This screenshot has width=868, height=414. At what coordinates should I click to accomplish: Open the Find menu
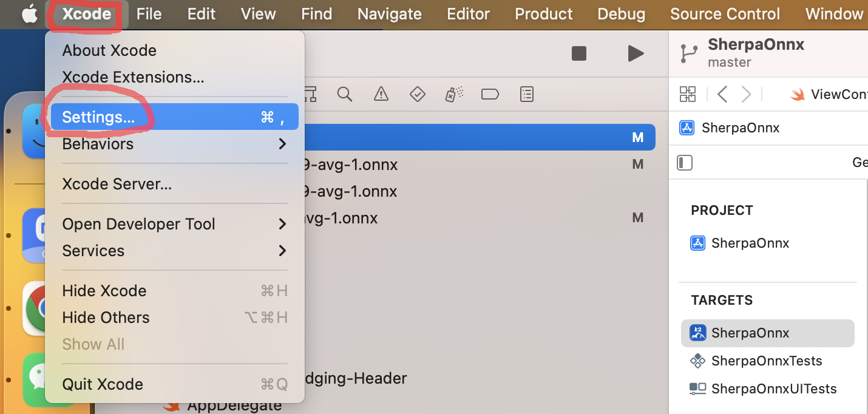[x=316, y=14]
